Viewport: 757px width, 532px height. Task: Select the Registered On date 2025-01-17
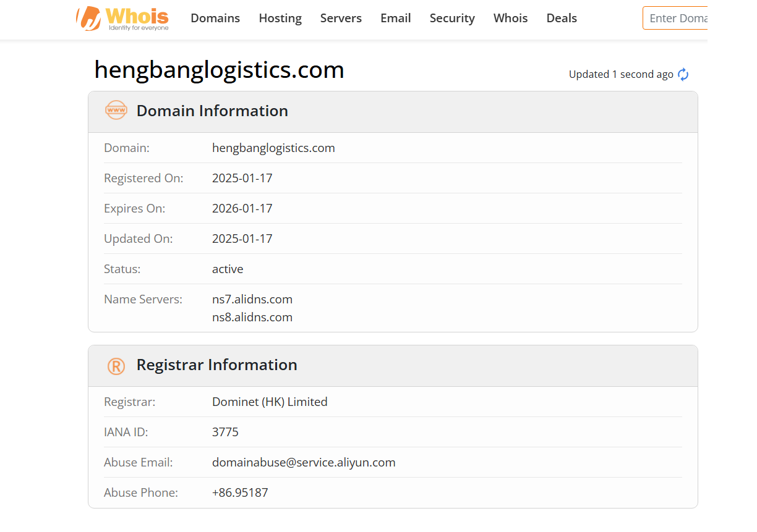pyautogui.click(x=242, y=178)
